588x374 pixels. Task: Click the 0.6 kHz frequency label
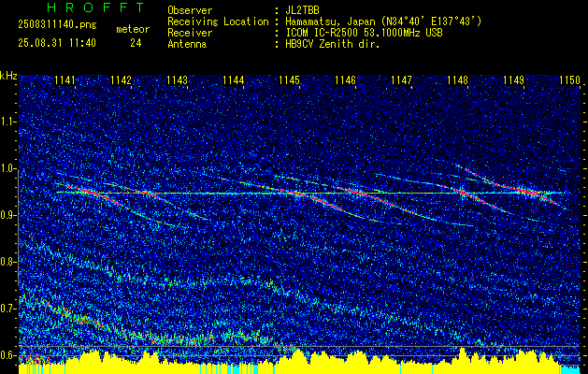[8, 355]
